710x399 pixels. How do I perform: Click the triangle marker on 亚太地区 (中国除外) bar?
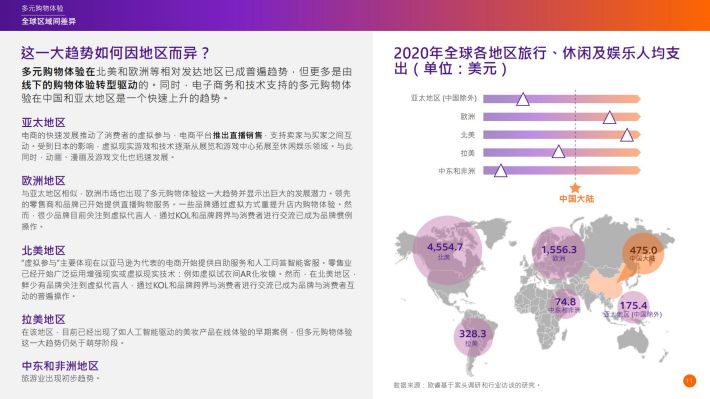[523, 99]
